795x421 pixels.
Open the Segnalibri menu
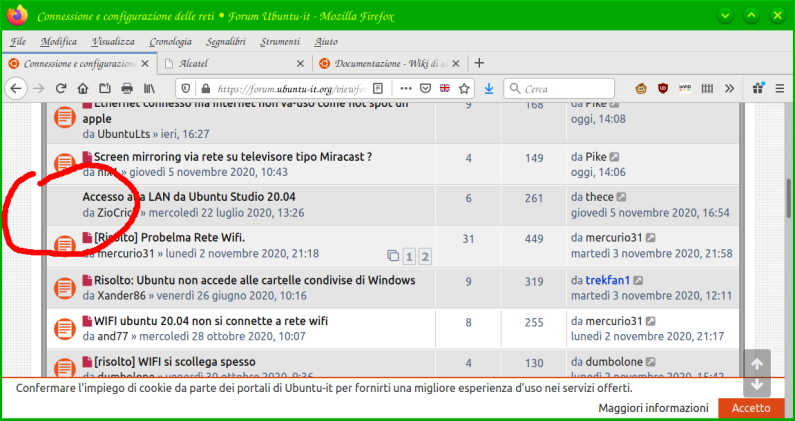point(226,42)
